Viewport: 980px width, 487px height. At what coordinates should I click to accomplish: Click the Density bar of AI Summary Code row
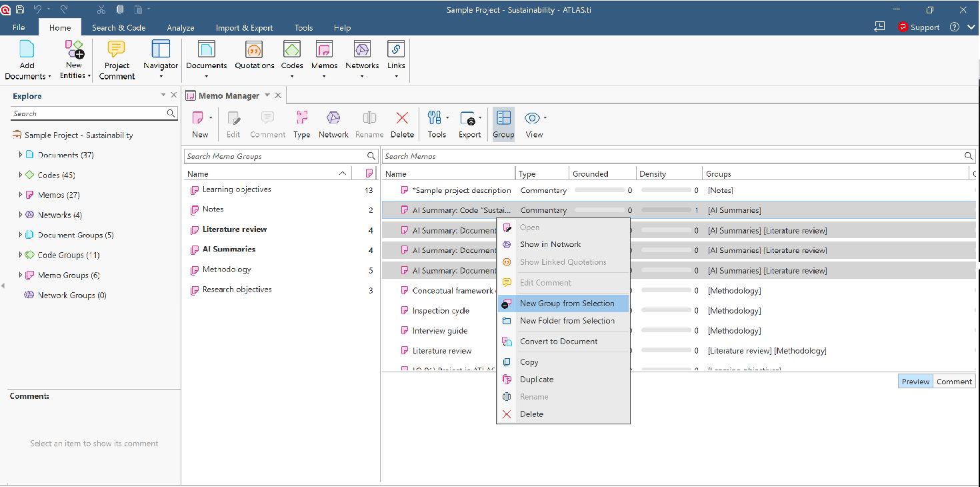[666, 210]
